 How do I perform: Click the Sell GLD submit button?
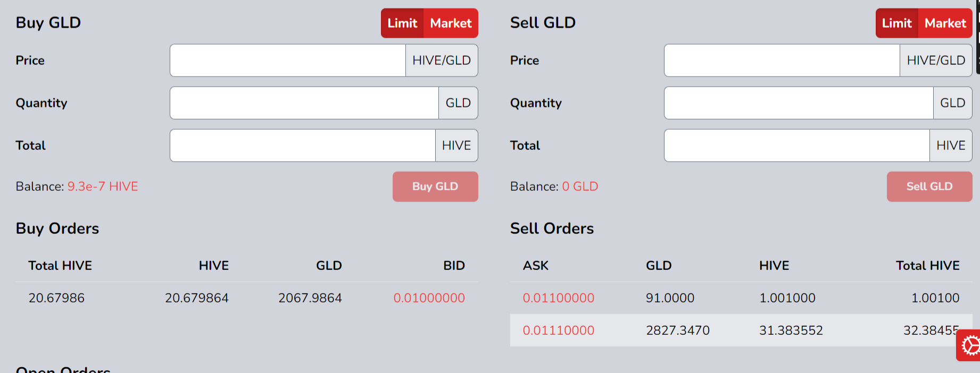point(929,186)
